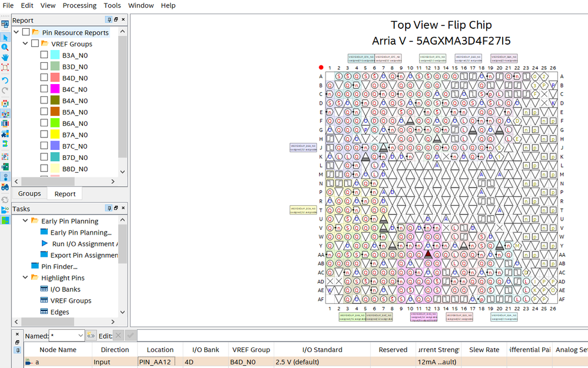588x368 pixels.
Task: Select the pointer selection tool
Action: click(x=5, y=38)
